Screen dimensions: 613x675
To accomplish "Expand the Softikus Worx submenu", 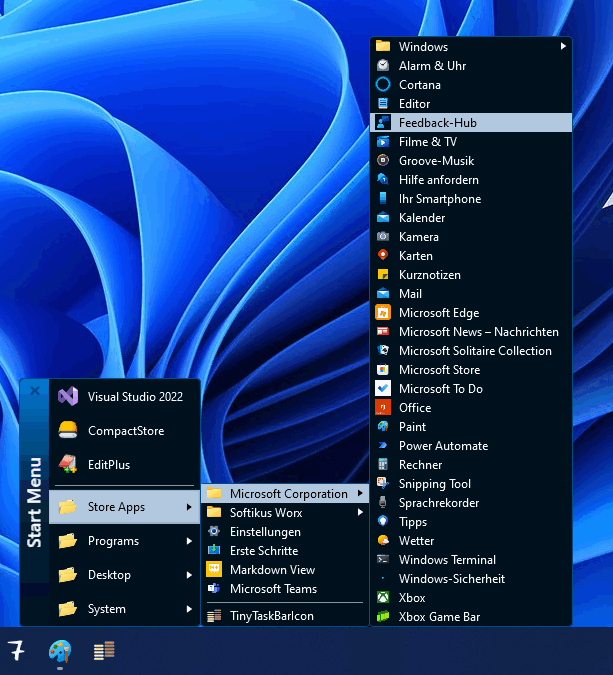I will point(360,513).
